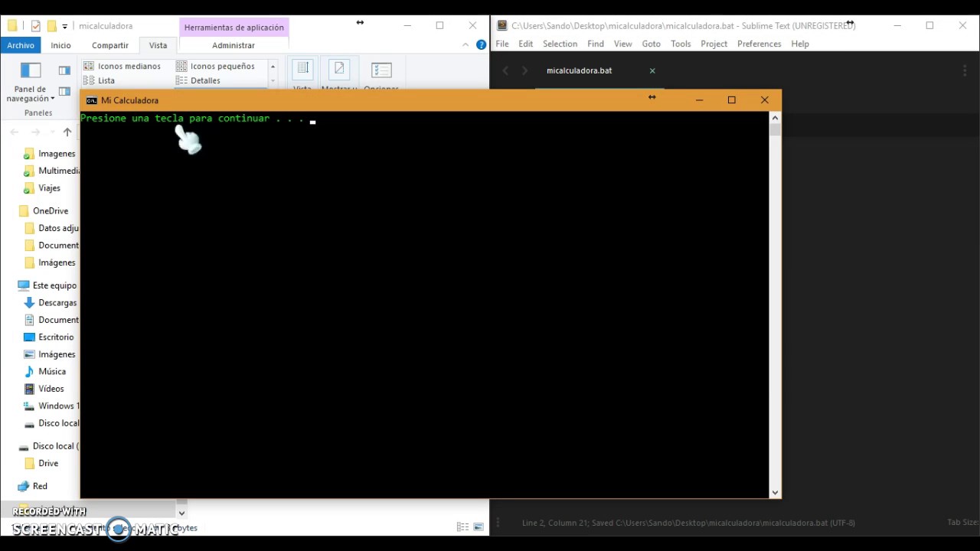This screenshot has height=551, width=980.
Task: Open the Archivo tab in Explorer
Action: pyautogui.click(x=21, y=45)
